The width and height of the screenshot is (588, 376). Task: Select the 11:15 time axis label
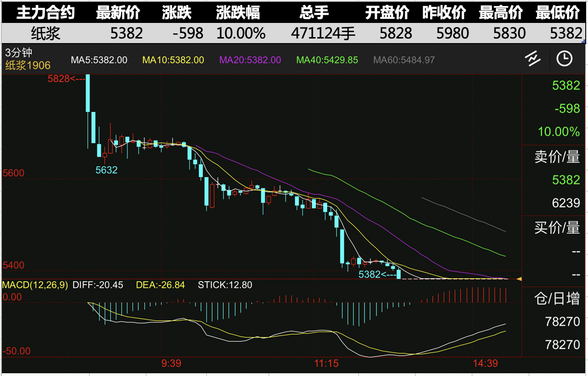[x=327, y=364]
